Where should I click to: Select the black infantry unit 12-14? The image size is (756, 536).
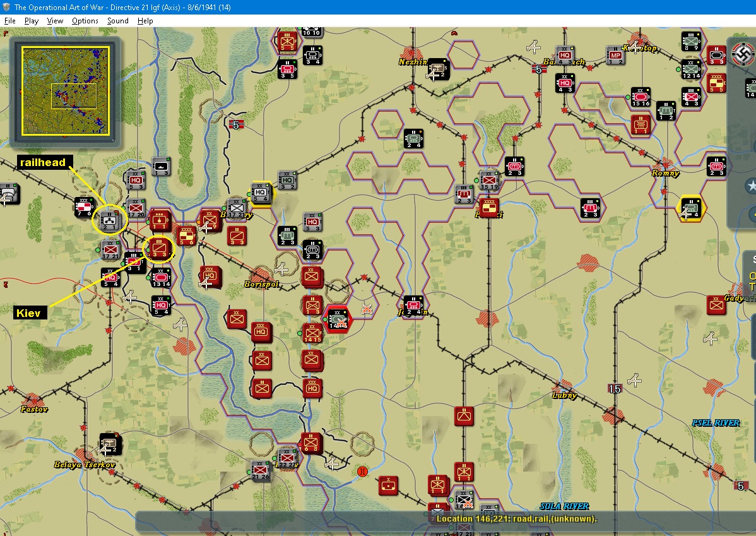[691, 69]
